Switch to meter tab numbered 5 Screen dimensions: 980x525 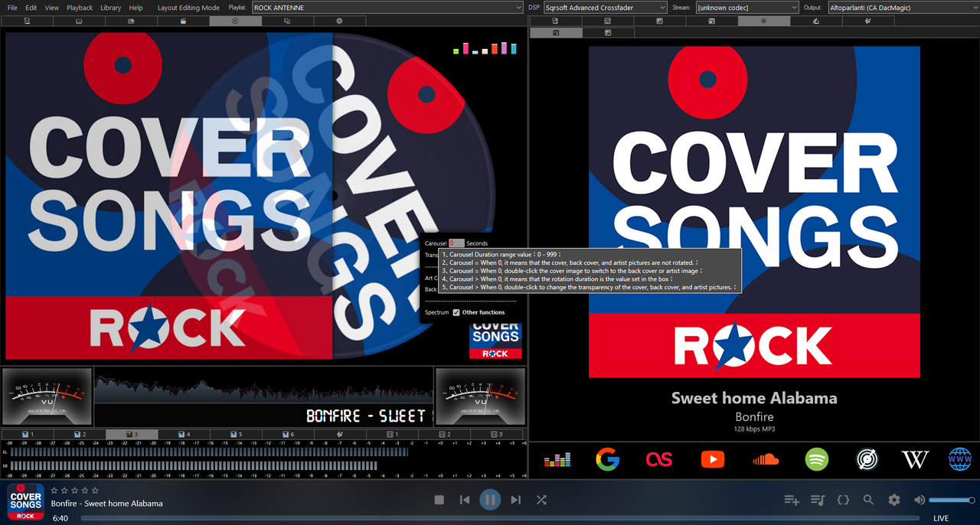[236, 434]
